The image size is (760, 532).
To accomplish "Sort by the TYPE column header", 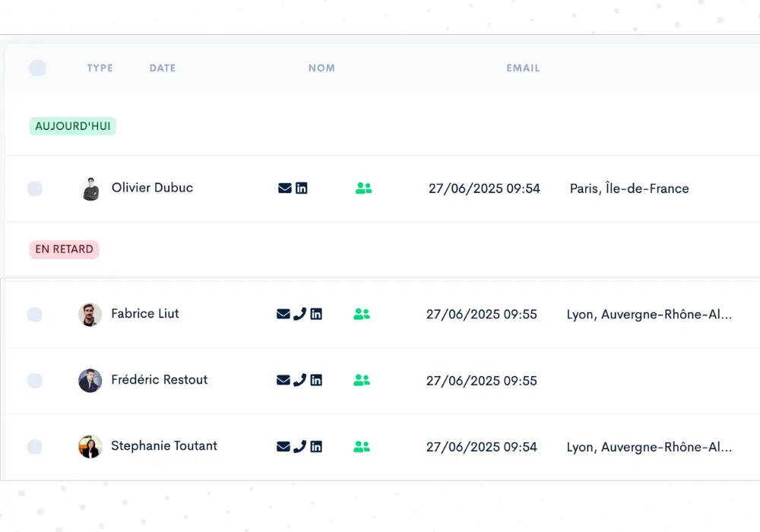I will tap(100, 68).
